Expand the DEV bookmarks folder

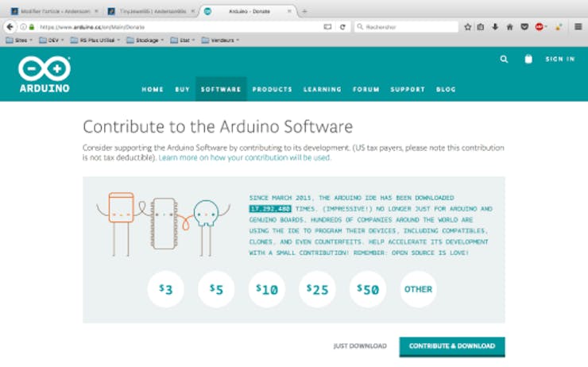point(52,40)
